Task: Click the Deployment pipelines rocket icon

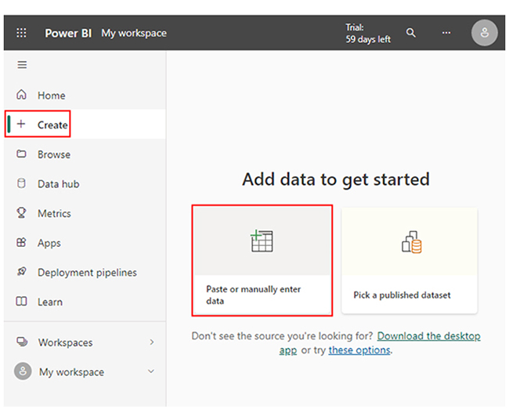Action: click(x=21, y=271)
